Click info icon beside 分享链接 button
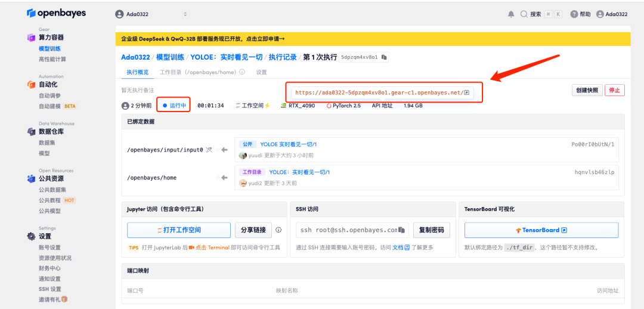The image size is (644, 309). (278, 230)
